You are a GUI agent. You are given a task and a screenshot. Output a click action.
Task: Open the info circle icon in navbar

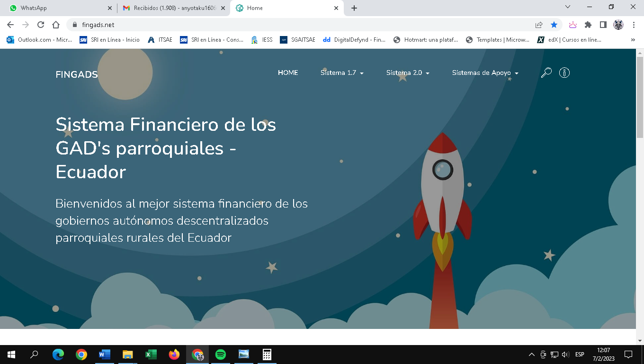(x=564, y=73)
